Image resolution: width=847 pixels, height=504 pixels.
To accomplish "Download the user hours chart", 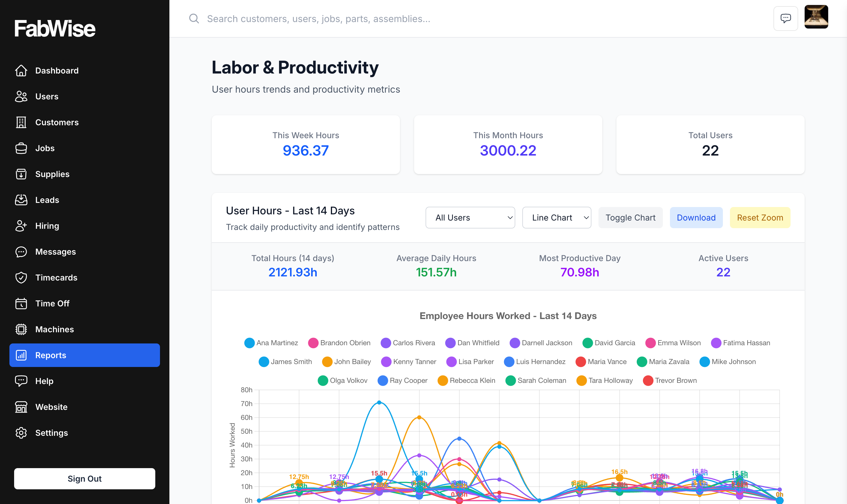I will pos(696,218).
